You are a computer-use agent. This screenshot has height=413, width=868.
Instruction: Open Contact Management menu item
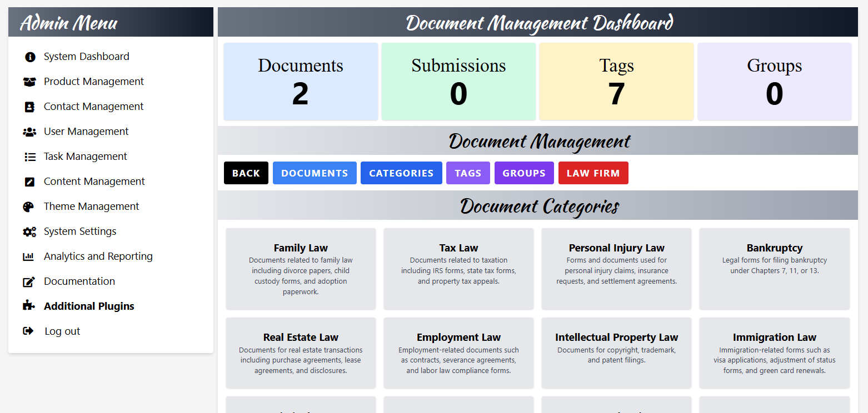tap(94, 107)
